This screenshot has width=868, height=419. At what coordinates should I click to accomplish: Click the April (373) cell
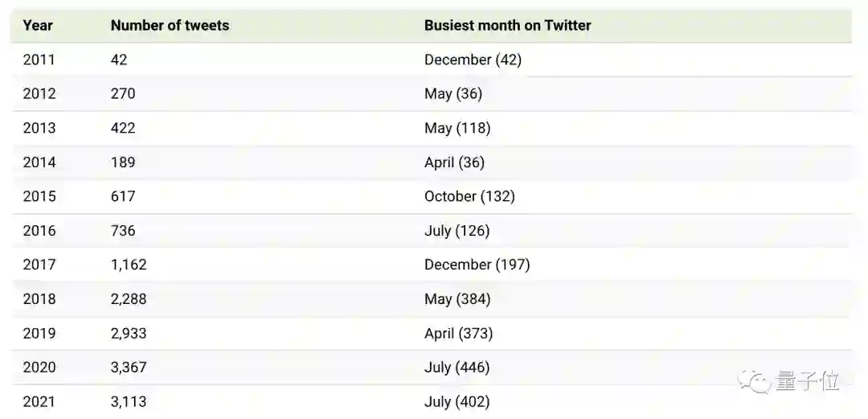458,333
